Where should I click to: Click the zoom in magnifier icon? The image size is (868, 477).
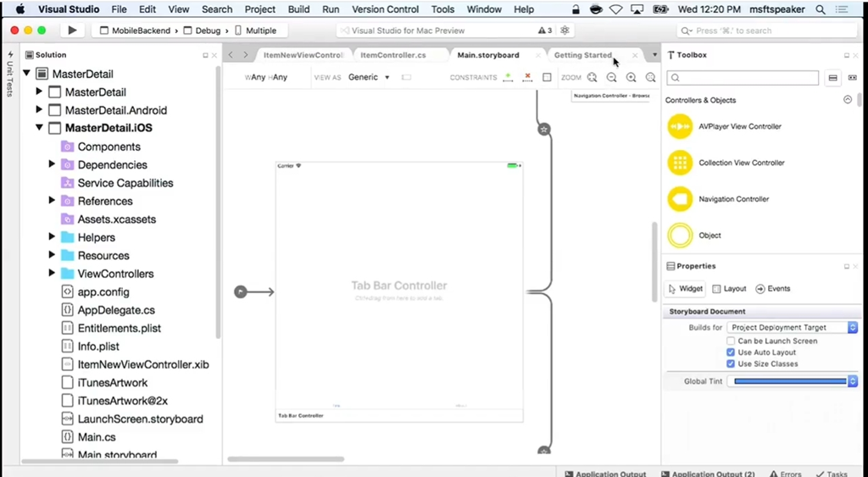point(631,77)
